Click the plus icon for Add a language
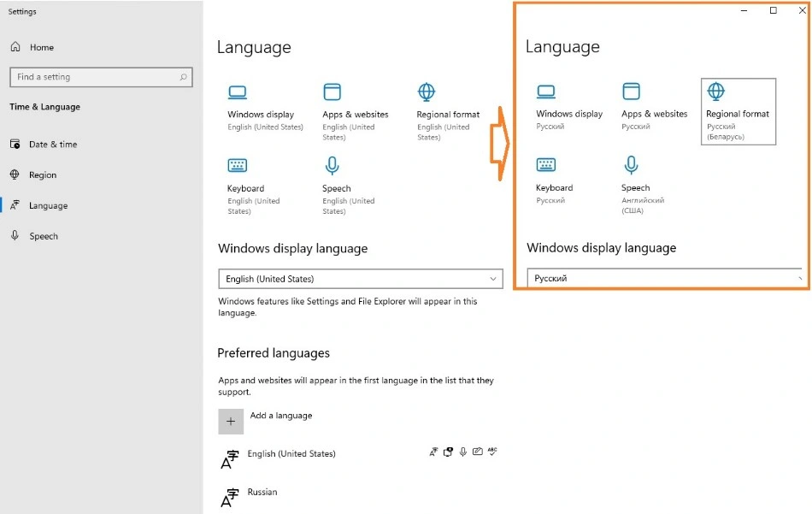 pyautogui.click(x=231, y=422)
